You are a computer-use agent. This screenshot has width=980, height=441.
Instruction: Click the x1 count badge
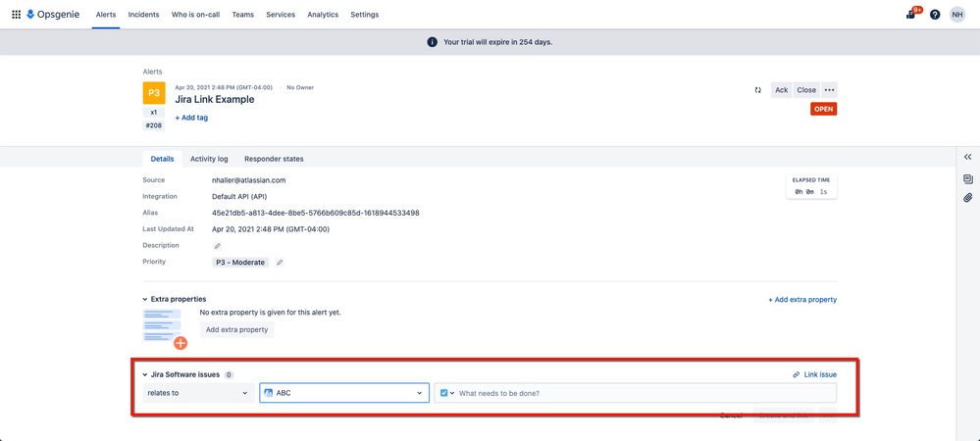coord(154,113)
